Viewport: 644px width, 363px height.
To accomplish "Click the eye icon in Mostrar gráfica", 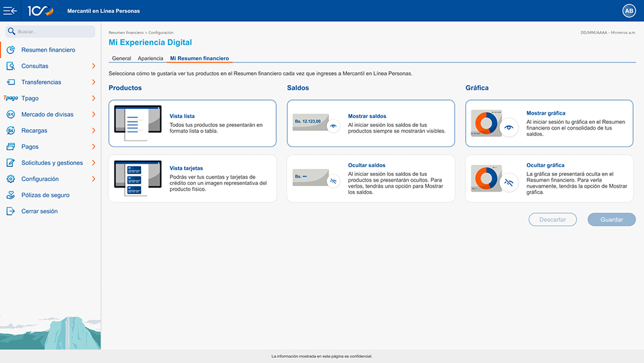I will (509, 128).
